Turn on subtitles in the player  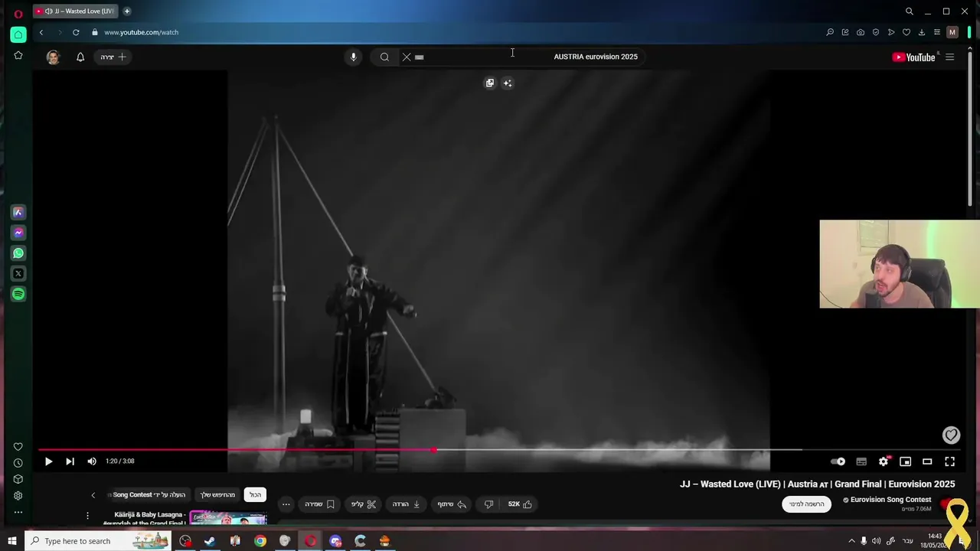pos(861,461)
